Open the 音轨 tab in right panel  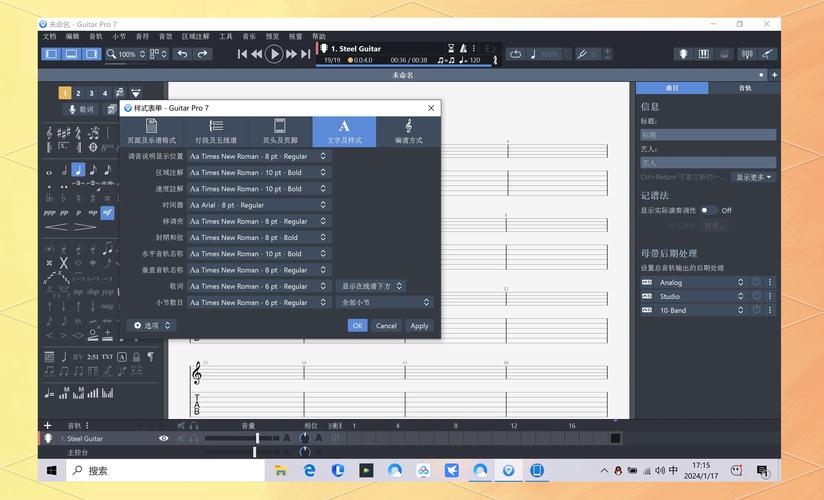745,88
